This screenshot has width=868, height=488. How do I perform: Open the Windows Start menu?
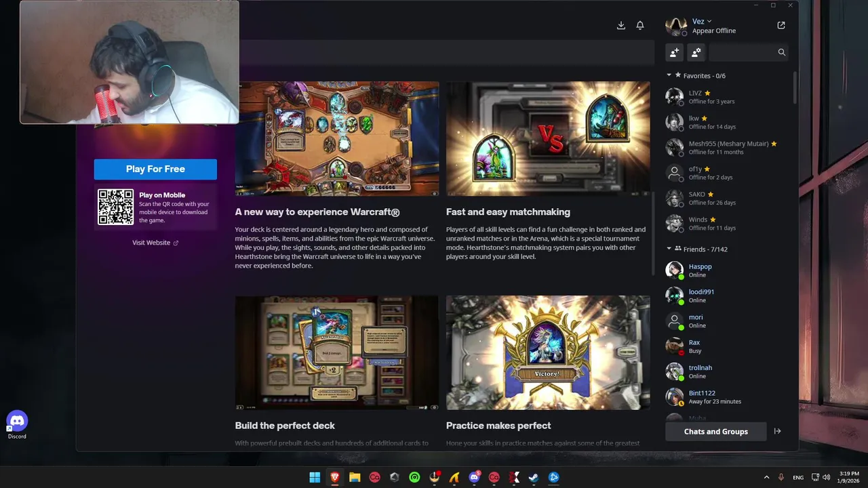315,477
